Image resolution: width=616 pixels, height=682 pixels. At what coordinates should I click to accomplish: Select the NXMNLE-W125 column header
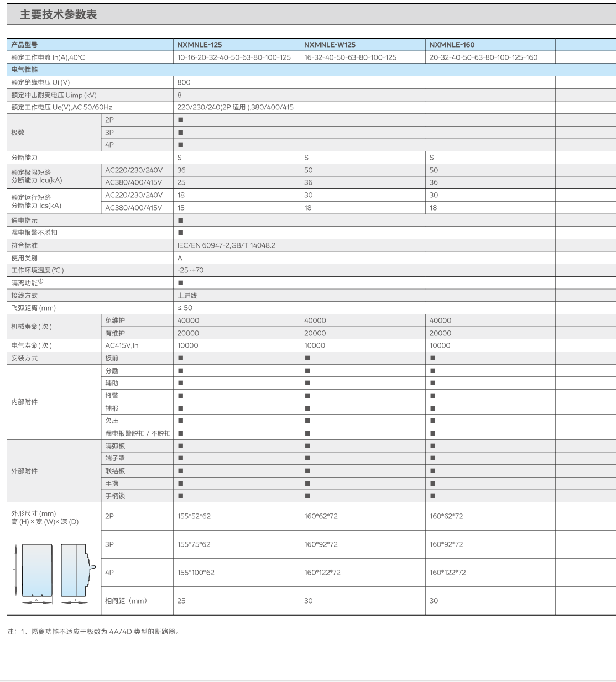(330, 45)
